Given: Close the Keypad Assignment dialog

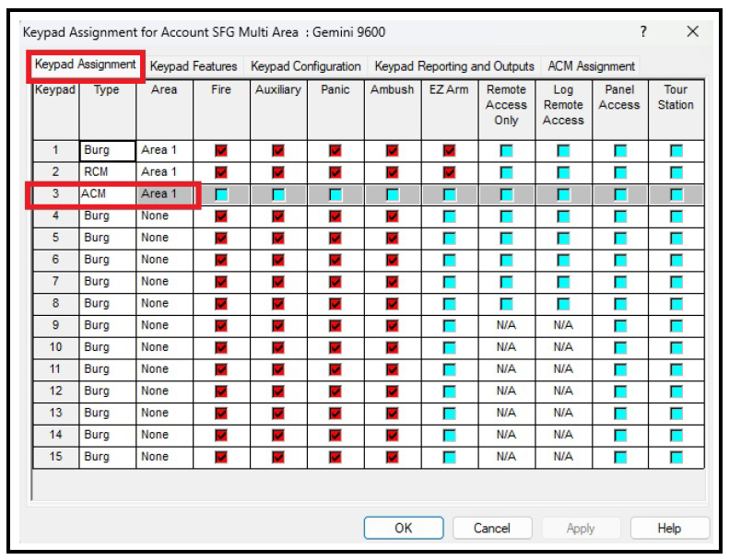Looking at the screenshot, I should (693, 32).
